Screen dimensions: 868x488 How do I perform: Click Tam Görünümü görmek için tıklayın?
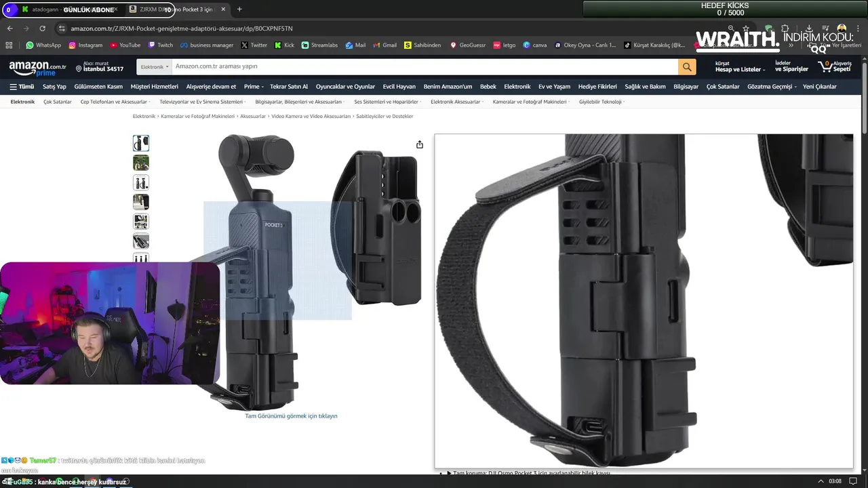coord(291,416)
